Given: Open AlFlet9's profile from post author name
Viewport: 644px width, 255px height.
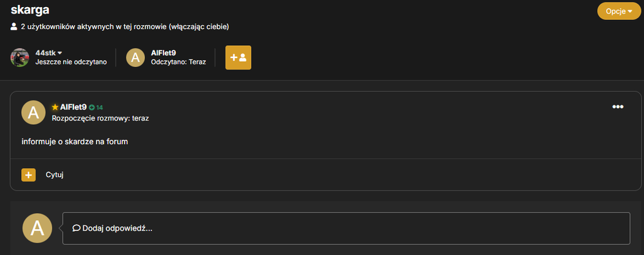Looking at the screenshot, I should [x=73, y=107].
